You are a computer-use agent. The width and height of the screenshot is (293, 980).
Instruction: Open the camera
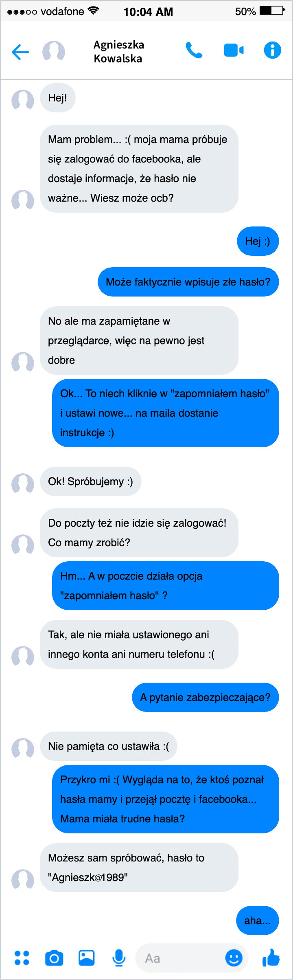[54, 958]
